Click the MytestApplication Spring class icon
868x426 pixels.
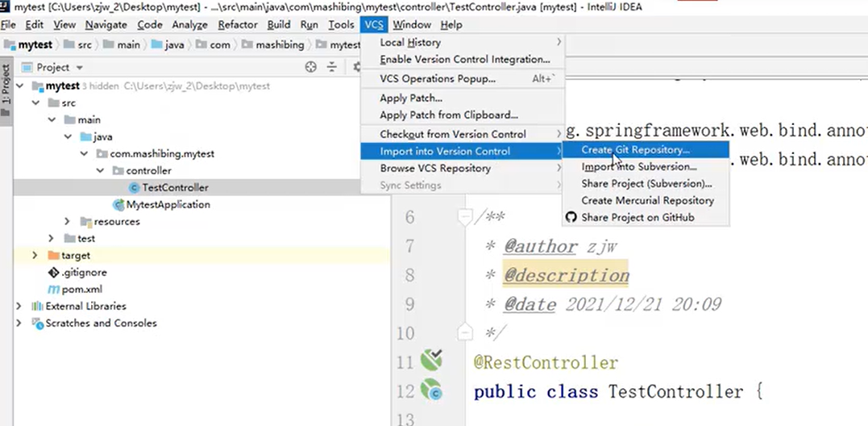[118, 204]
